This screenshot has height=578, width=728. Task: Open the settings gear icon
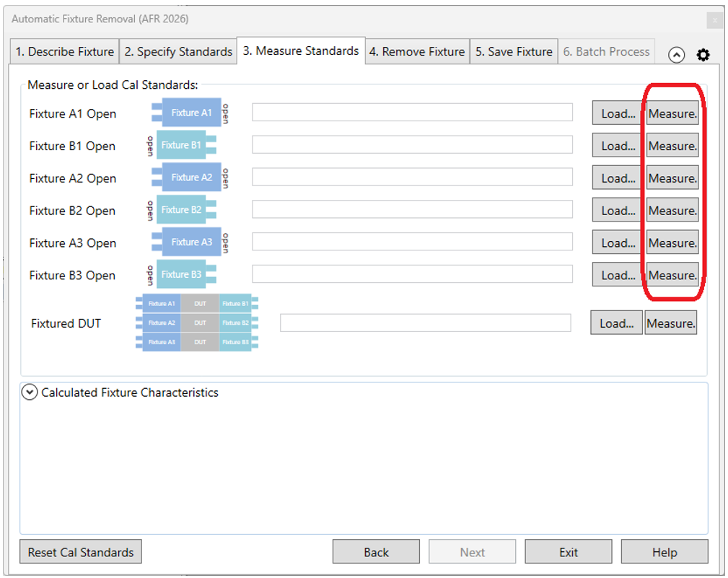703,55
